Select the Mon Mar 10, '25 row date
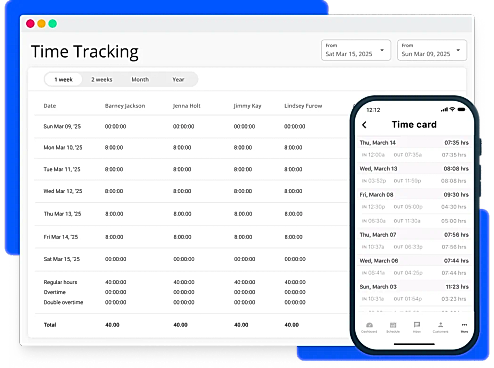The width and height of the screenshot is (494, 368). pos(63,148)
